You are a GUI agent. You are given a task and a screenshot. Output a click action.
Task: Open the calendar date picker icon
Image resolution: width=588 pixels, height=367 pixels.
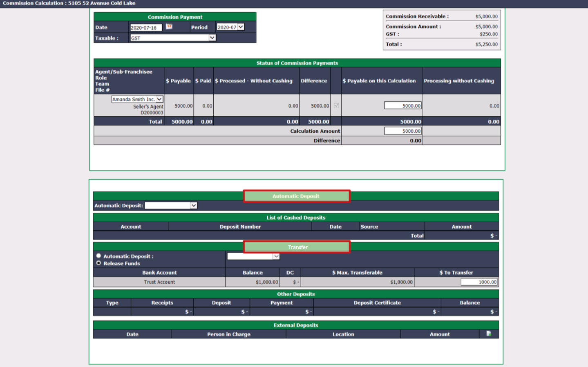click(x=169, y=27)
